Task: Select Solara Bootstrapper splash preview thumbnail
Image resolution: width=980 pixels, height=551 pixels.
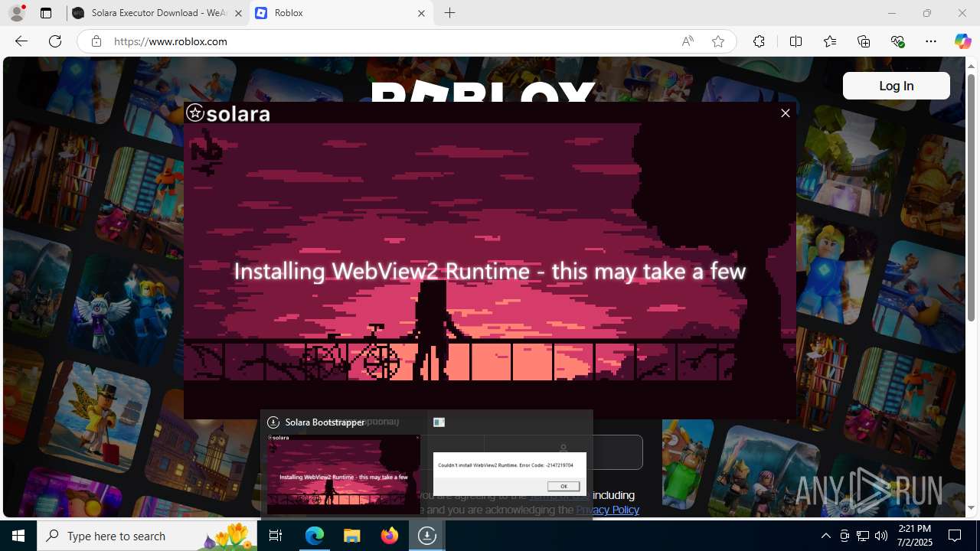Action: click(343, 474)
